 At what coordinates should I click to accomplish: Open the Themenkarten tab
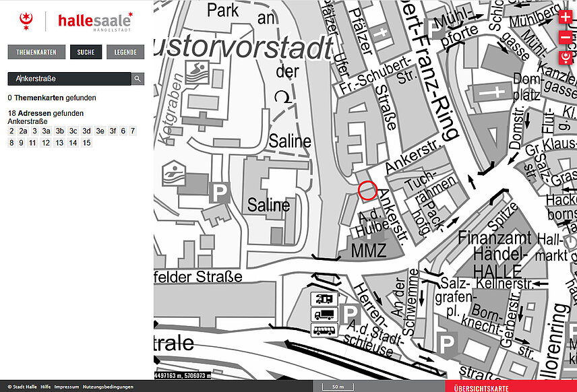36,53
